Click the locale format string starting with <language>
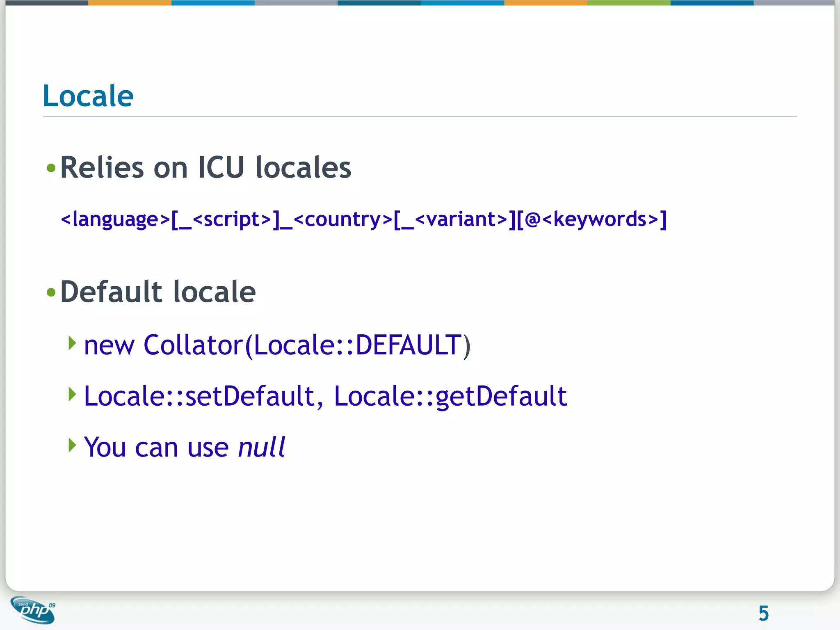This screenshot has height=630, width=840. (x=363, y=219)
